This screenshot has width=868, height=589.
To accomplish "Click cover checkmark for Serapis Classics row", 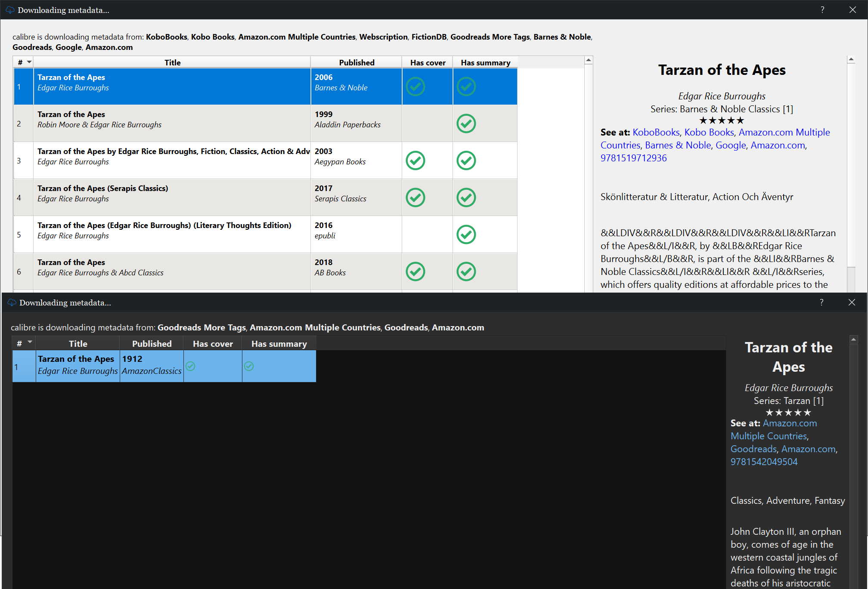I will click(x=415, y=197).
